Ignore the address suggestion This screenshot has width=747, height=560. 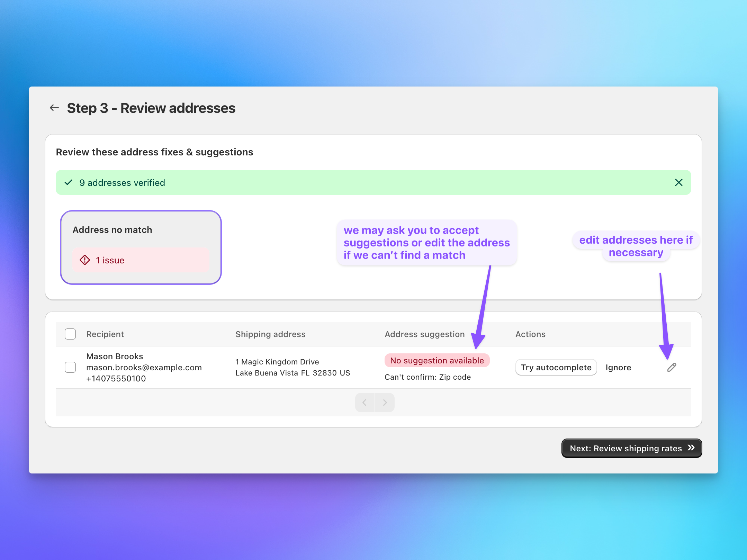click(x=618, y=367)
